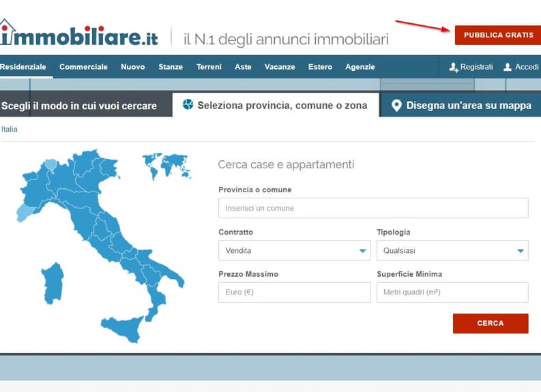
Task: Open the Nuovo menu item
Action: pos(133,67)
